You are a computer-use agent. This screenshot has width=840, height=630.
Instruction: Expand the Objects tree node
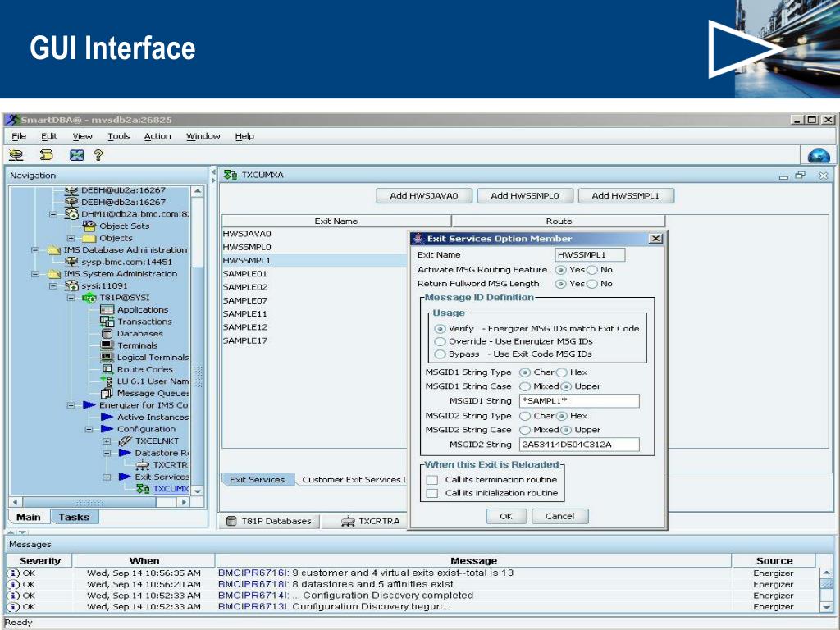[x=71, y=238]
